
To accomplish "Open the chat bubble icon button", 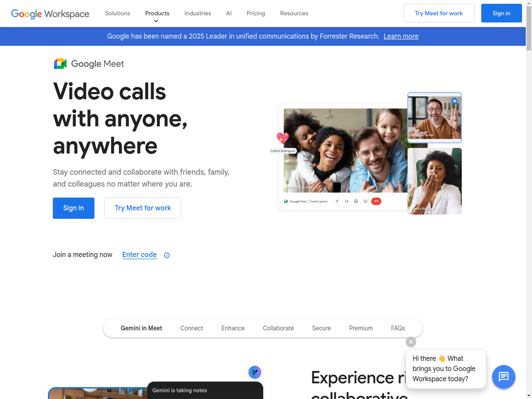I will [x=503, y=377].
